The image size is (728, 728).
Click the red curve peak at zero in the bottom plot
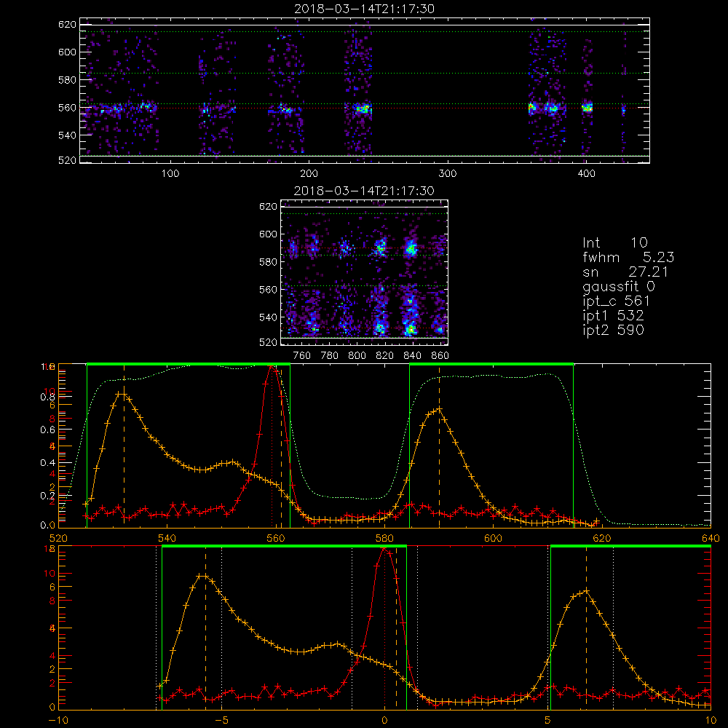click(384, 549)
